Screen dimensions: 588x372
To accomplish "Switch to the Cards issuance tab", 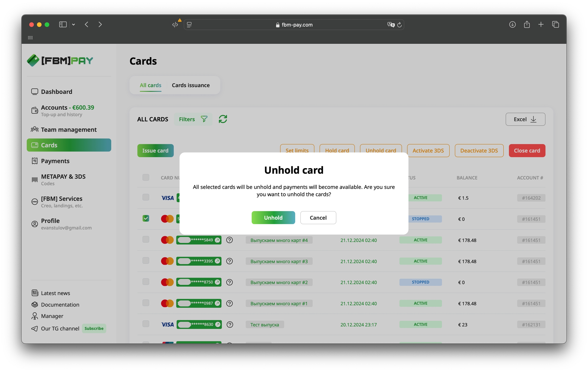I will click(191, 85).
